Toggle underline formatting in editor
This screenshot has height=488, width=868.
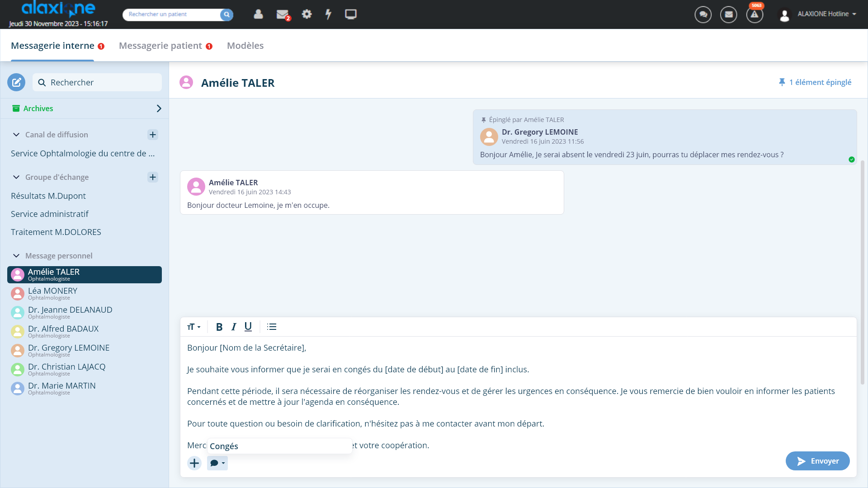click(248, 327)
